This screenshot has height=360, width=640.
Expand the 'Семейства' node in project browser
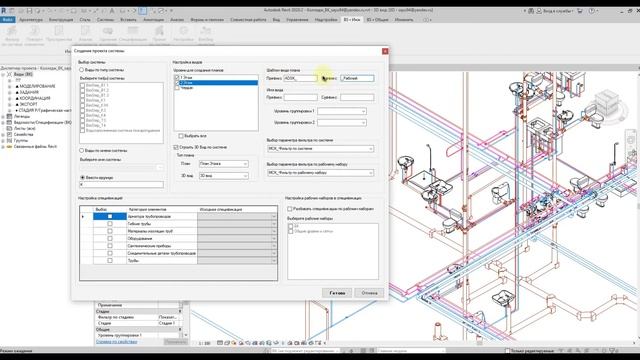3,135
